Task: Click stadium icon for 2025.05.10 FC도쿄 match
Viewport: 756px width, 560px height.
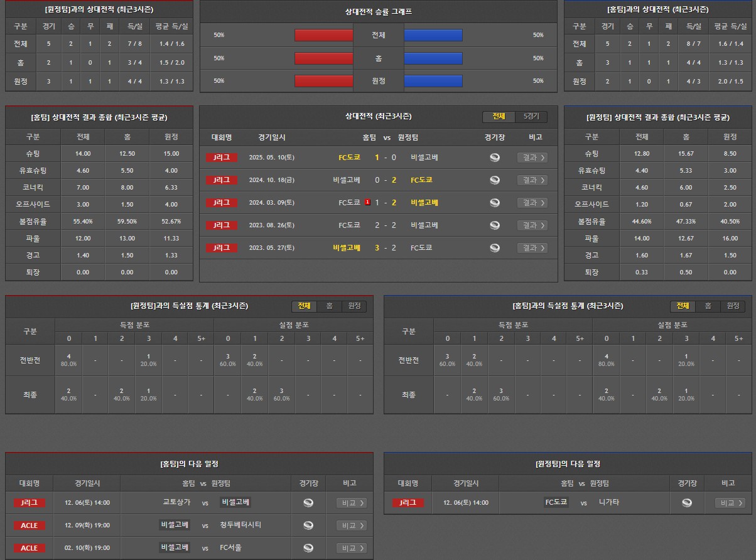Action: (x=495, y=158)
